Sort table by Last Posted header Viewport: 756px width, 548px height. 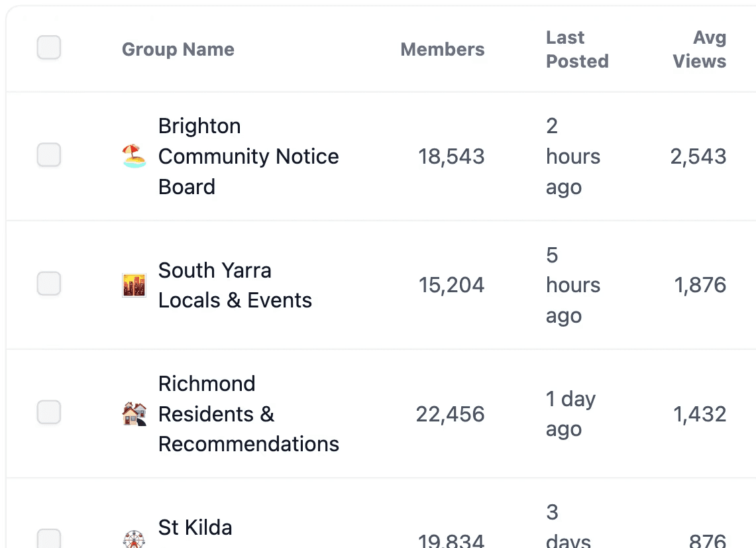[576, 50]
